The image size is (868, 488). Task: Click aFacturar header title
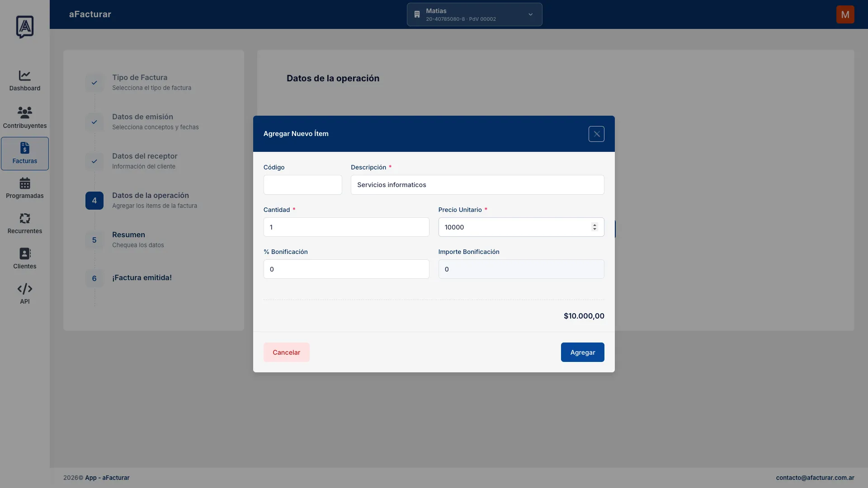[90, 14]
